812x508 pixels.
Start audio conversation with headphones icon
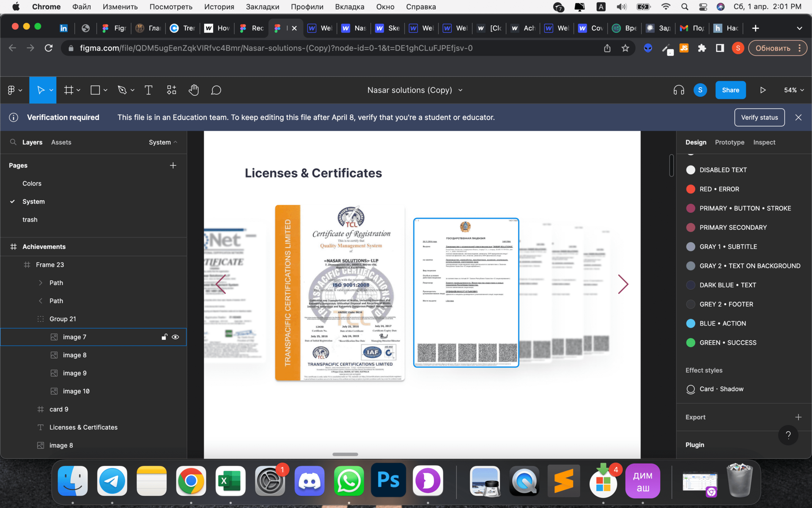pos(679,90)
